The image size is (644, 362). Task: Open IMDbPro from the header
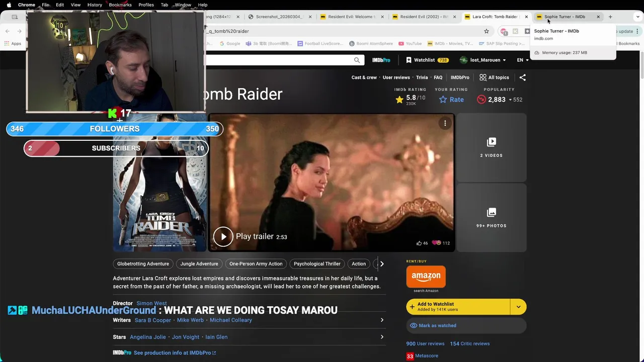381,60
